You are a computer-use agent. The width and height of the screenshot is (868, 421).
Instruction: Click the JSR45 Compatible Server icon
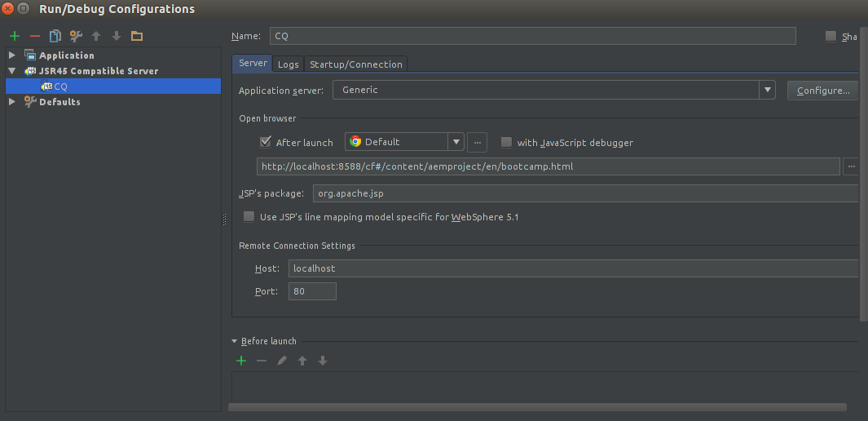coord(30,70)
